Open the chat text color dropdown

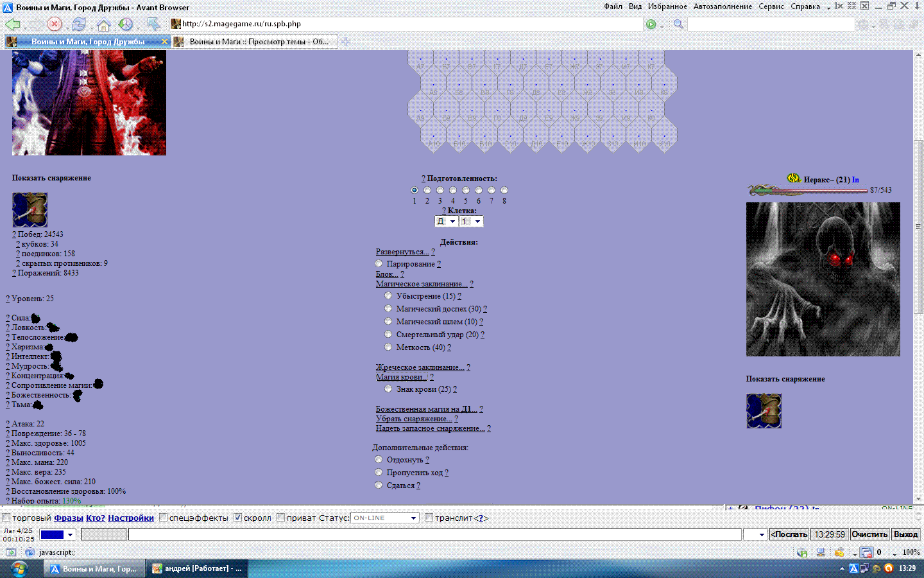point(71,534)
